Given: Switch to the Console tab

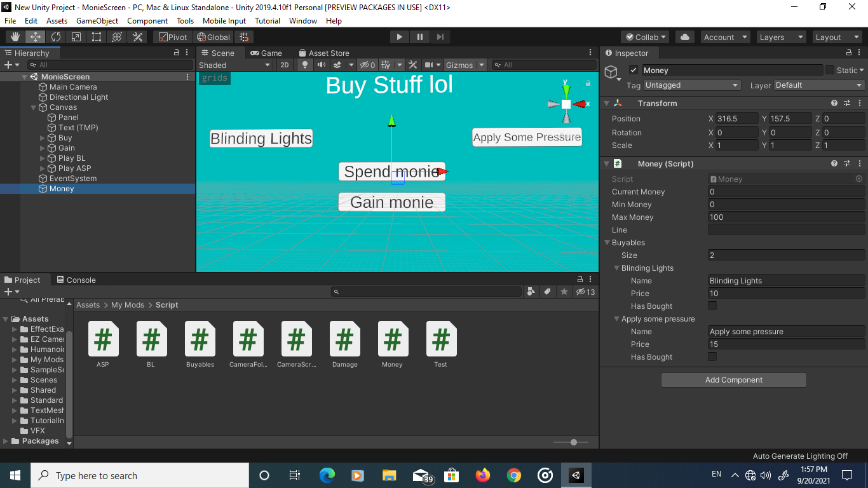Looking at the screenshot, I should tap(76, 280).
